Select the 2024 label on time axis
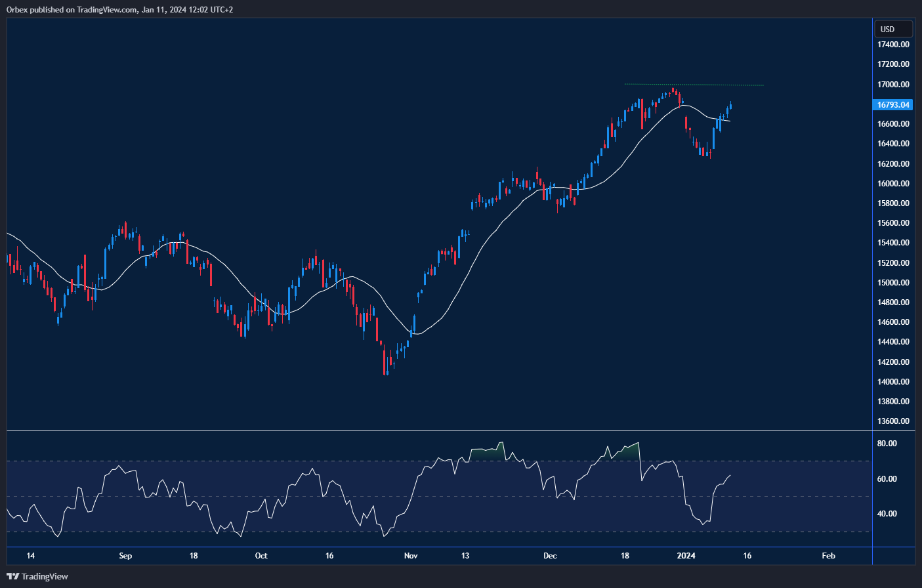Image resolution: width=922 pixels, height=588 pixels. point(686,556)
